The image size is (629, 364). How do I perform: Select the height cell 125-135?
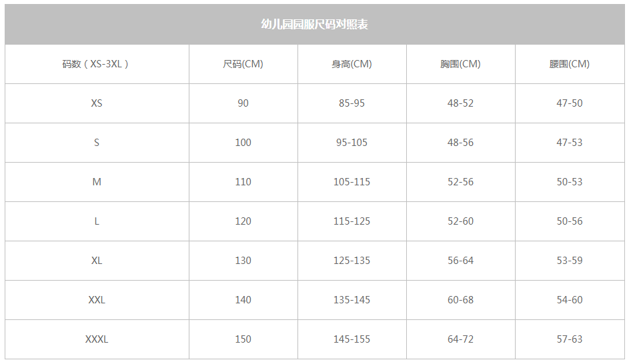(x=352, y=261)
